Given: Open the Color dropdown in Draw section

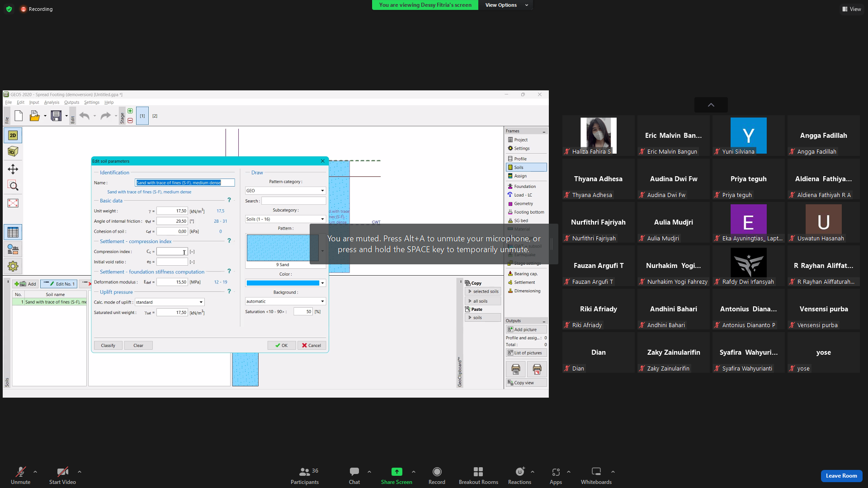Looking at the screenshot, I should (322, 283).
